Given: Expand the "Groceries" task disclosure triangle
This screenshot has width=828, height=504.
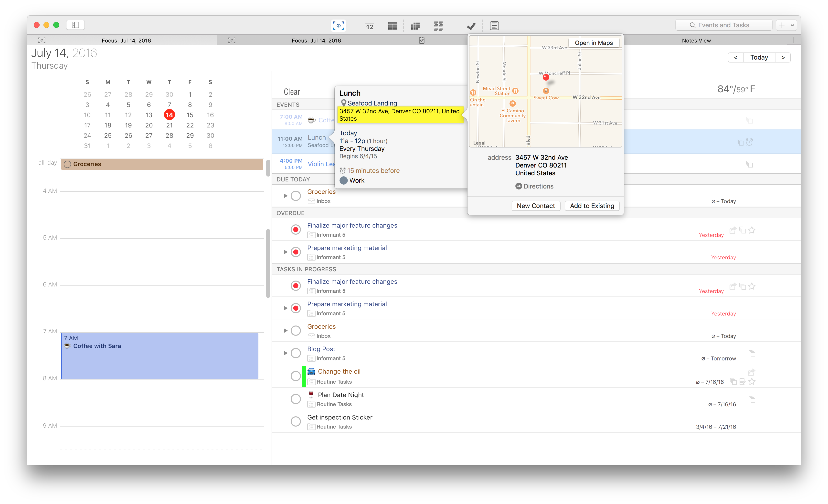Looking at the screenshot, I should coord(286,330).
